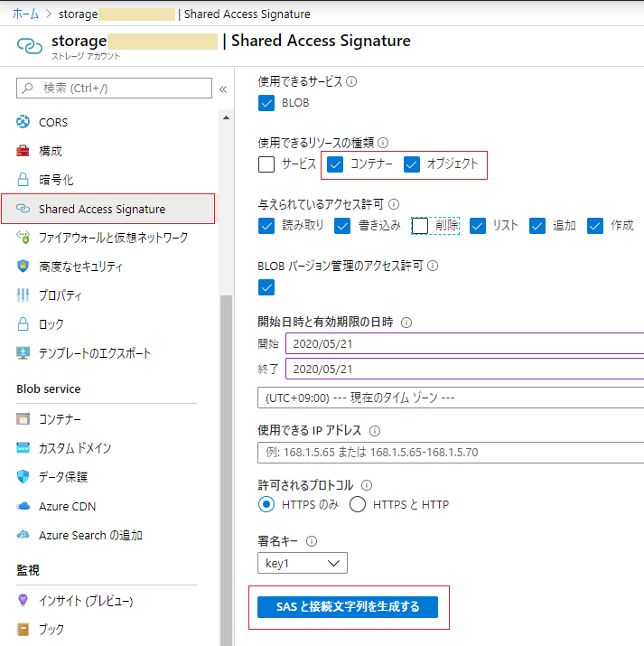Click the storage account header chain icon
This screenshot has width=644, height=646.
coord(30,46)
